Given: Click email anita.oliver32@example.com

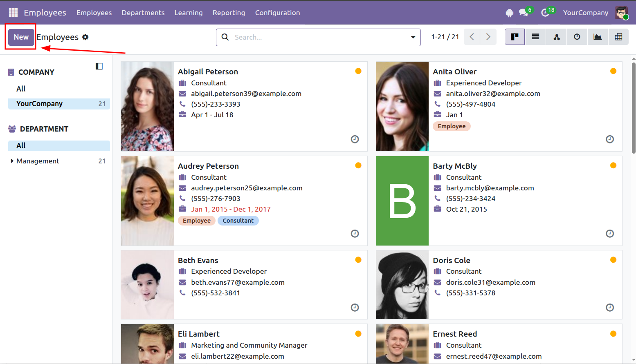Looking at the screenshot, I should (493, 94).
